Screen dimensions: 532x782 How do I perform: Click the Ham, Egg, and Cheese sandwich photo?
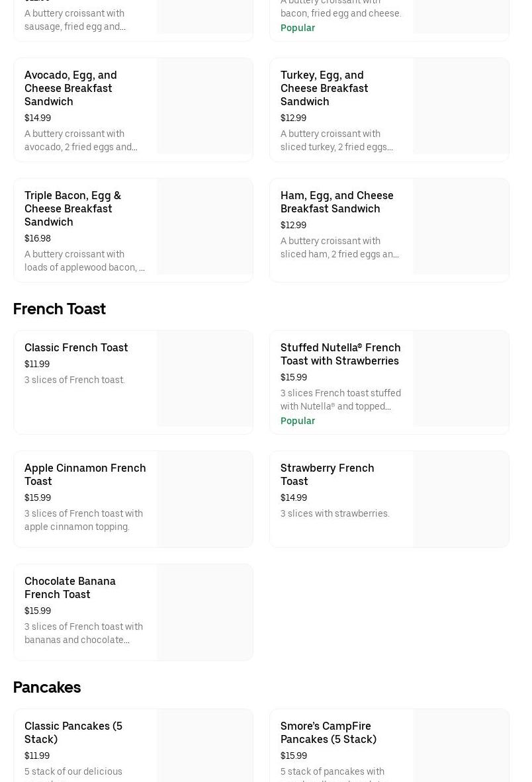(x=461, y=226)
